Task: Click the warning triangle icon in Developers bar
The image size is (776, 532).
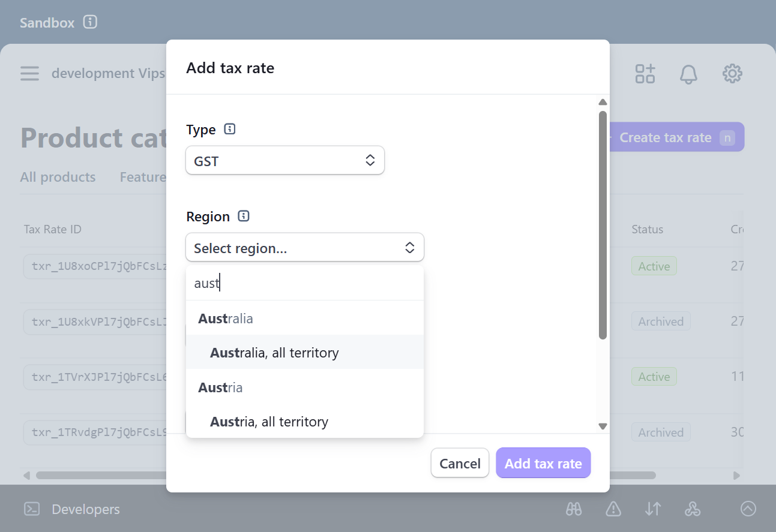Action: [613, 509]
